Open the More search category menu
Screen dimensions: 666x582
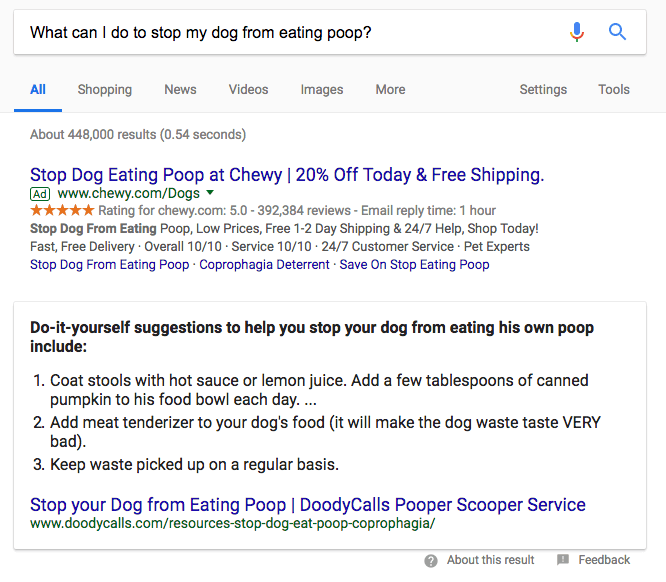coord(390,90)
